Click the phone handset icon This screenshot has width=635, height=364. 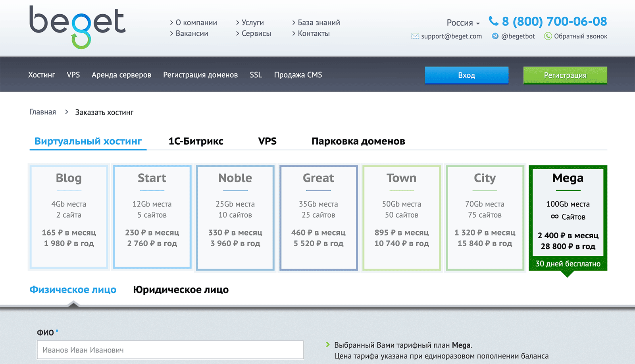pyautogui.click(x=493, y=21)
